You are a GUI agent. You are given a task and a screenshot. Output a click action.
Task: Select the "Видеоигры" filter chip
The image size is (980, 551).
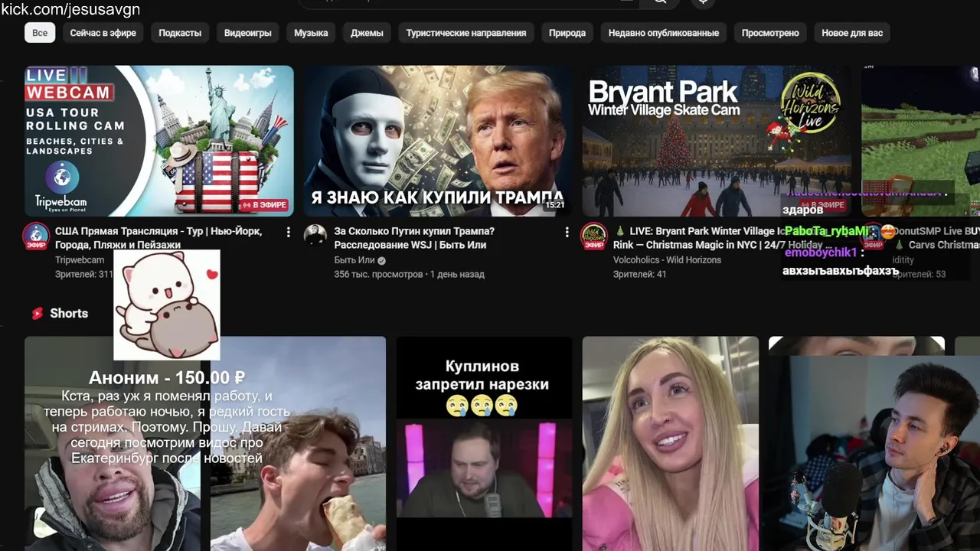click(247, 33)
